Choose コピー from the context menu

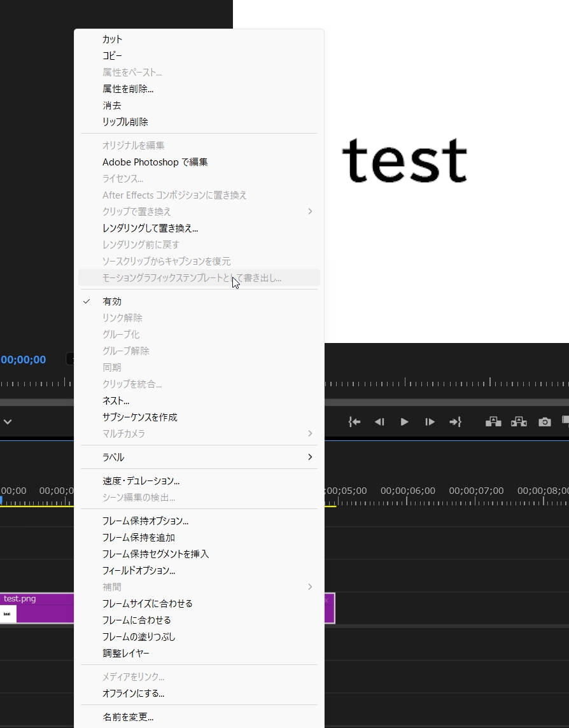click(199, 56)
